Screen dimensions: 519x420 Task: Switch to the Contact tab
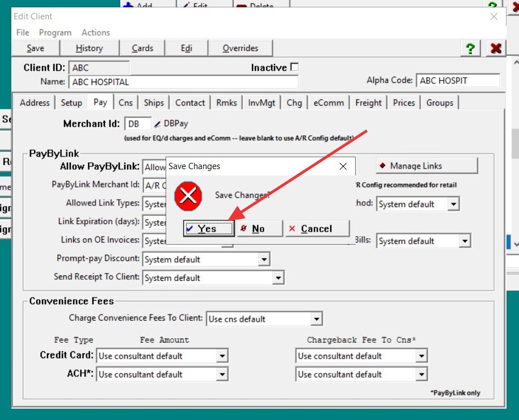[191, 103]
